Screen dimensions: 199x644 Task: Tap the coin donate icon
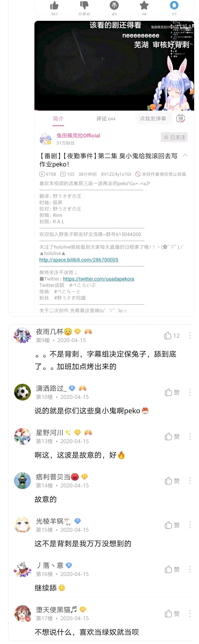pyautogui.click(x=114, y=5)
